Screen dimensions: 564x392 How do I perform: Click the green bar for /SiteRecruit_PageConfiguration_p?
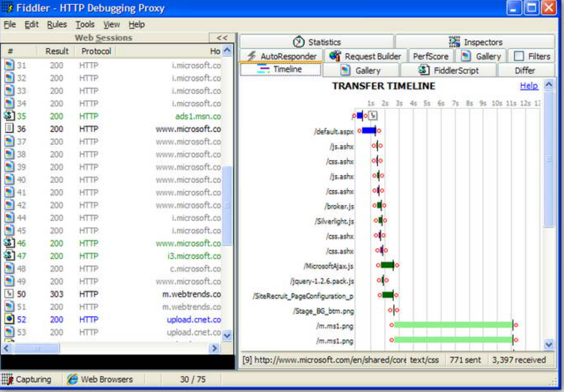click(388, 295)
